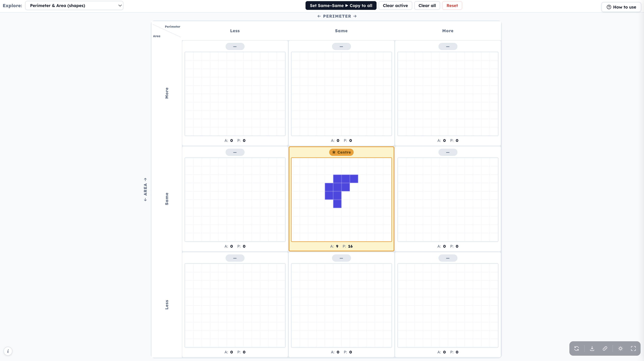Click the Clear all button

click(x=427, y=5)
